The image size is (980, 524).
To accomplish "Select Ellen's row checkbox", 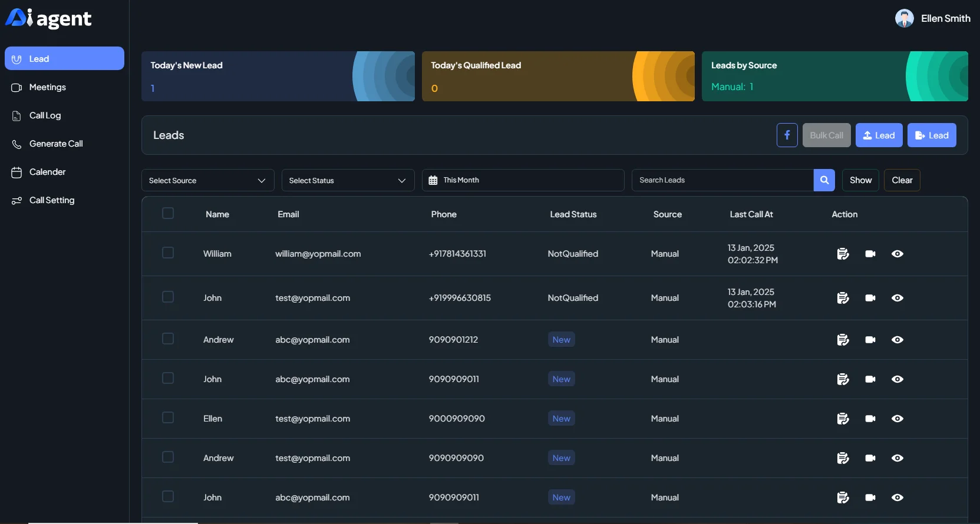I will pos(168,417).
